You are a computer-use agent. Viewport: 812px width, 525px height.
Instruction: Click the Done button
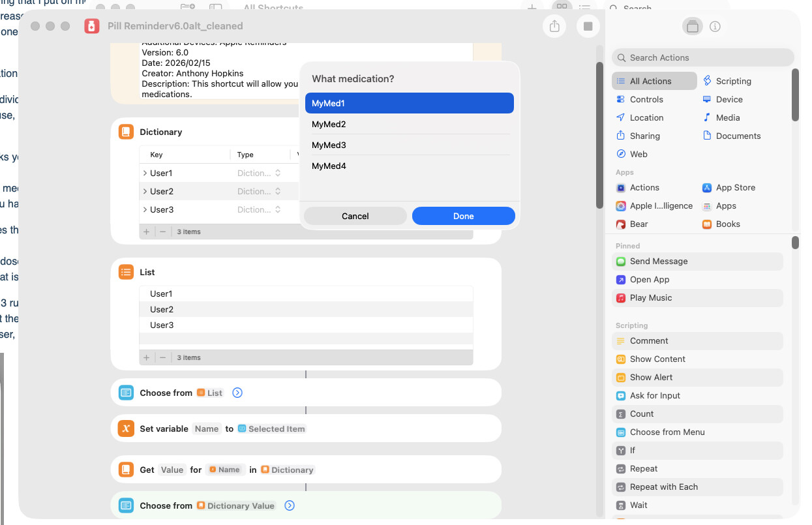(463, 217)
